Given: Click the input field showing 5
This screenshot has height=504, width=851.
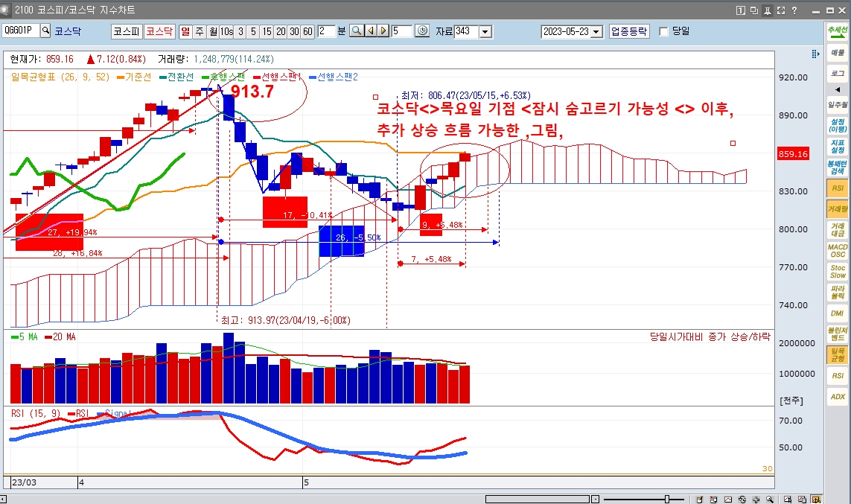Looking at the screenshot, I should pyautogui.click(x=402, y=31).
